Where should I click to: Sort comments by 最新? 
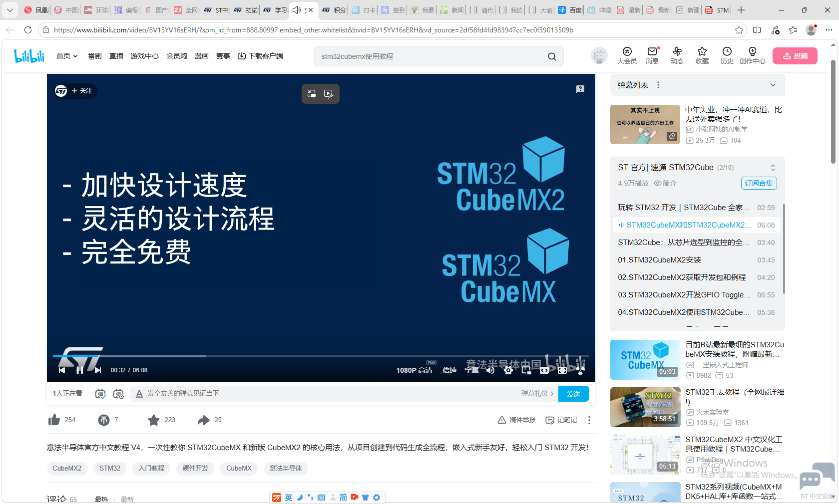tap(127, 499)
